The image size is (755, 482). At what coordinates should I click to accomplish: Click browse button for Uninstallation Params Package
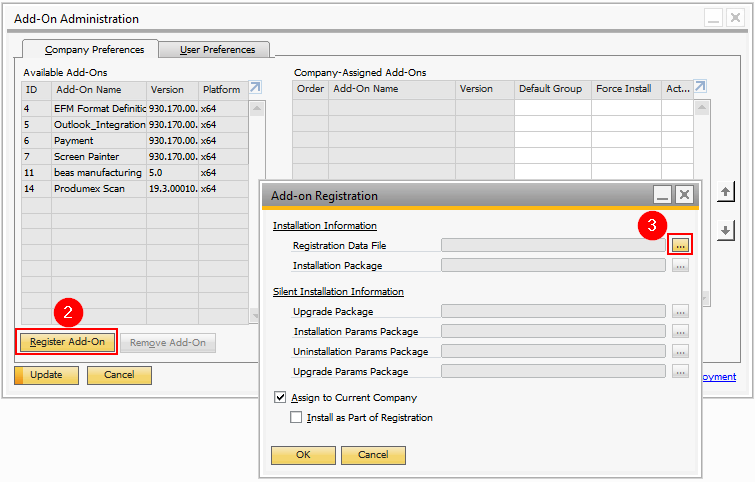680,351
